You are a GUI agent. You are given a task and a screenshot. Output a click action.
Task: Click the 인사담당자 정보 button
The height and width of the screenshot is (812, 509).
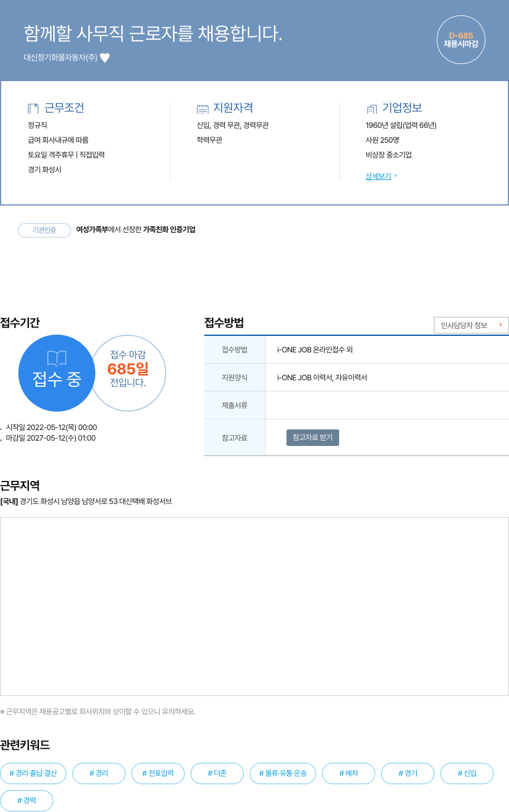click(471, 325)
